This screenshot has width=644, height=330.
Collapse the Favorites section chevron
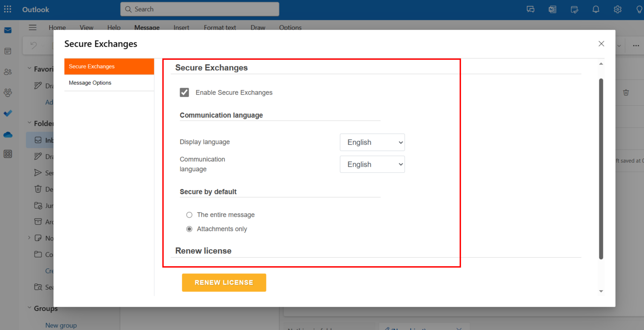click(29, 69)
